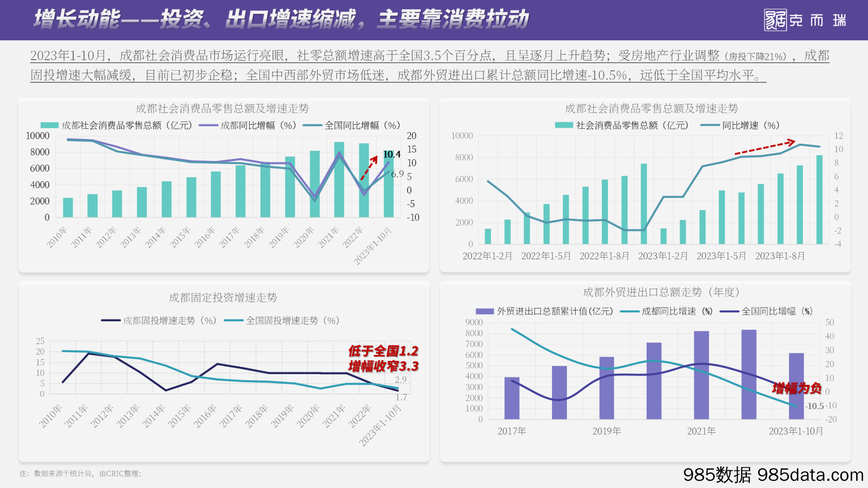Select the top-left chart title 成都社会消费品零售总额及增速走势
868x488 pixels.
[222, 108]
